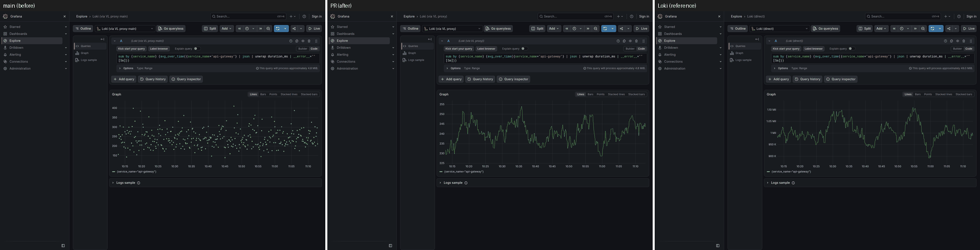
Task: Click the zoom-out time range icon in main (before) panel
Action: click(x=268, y=29)
